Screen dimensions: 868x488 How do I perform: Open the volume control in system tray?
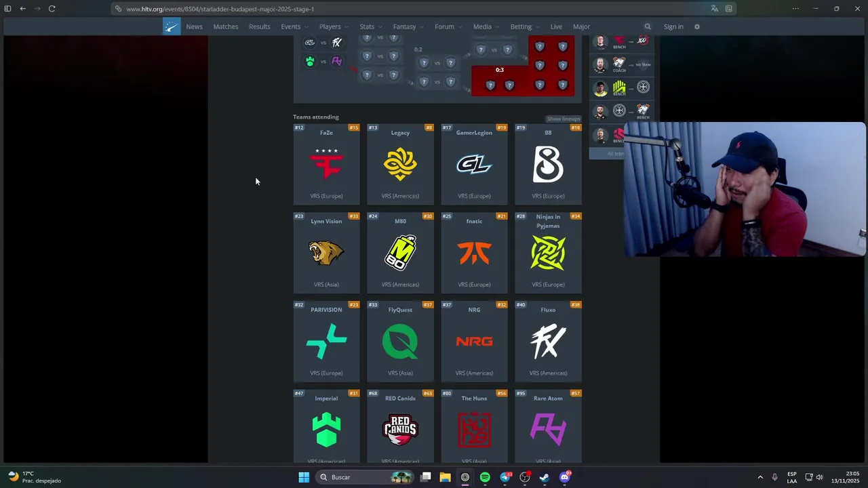819,477
